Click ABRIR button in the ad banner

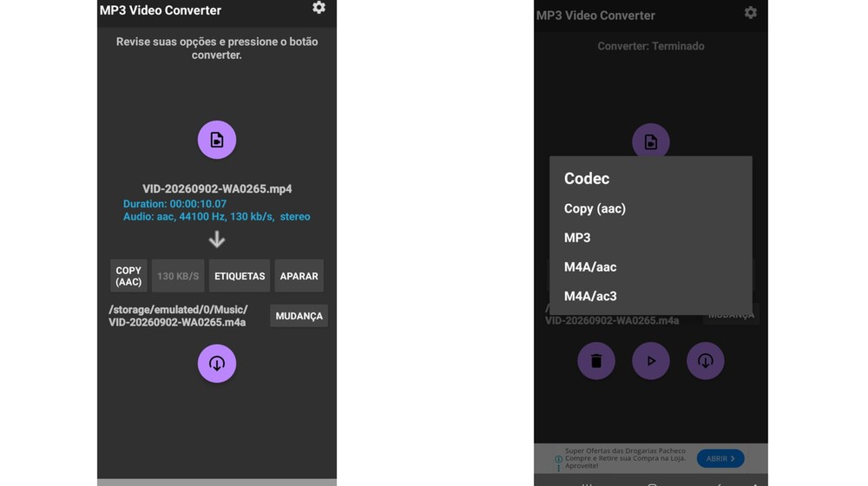click(x=720, y=458)
